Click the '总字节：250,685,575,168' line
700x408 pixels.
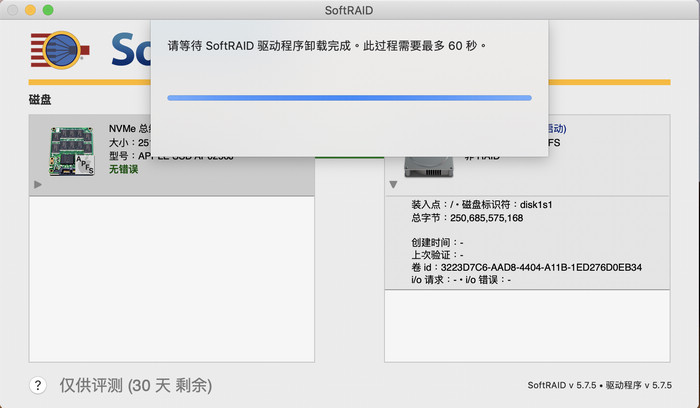(467, 218)
